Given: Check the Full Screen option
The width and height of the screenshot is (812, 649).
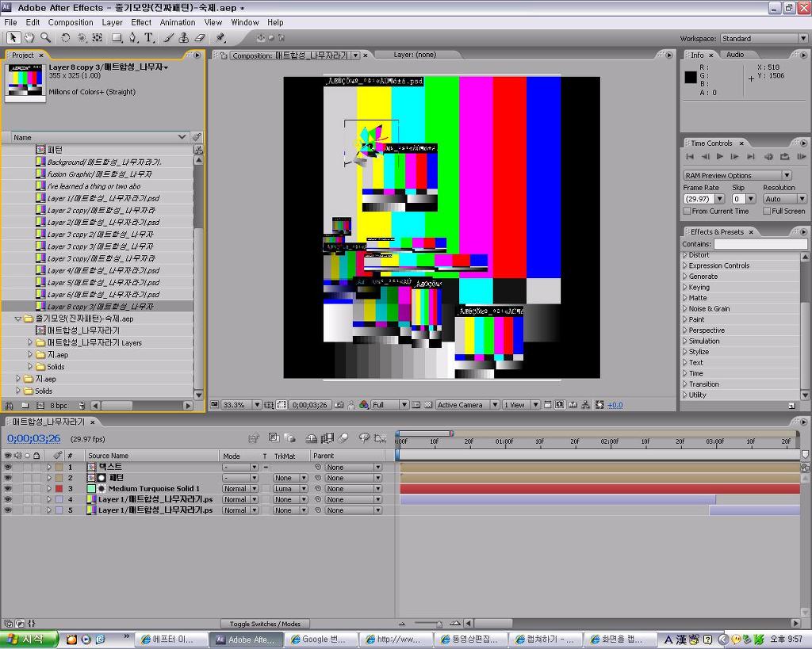Looking at the screenshot, I should pyautogui.click(x=767, y=212).
